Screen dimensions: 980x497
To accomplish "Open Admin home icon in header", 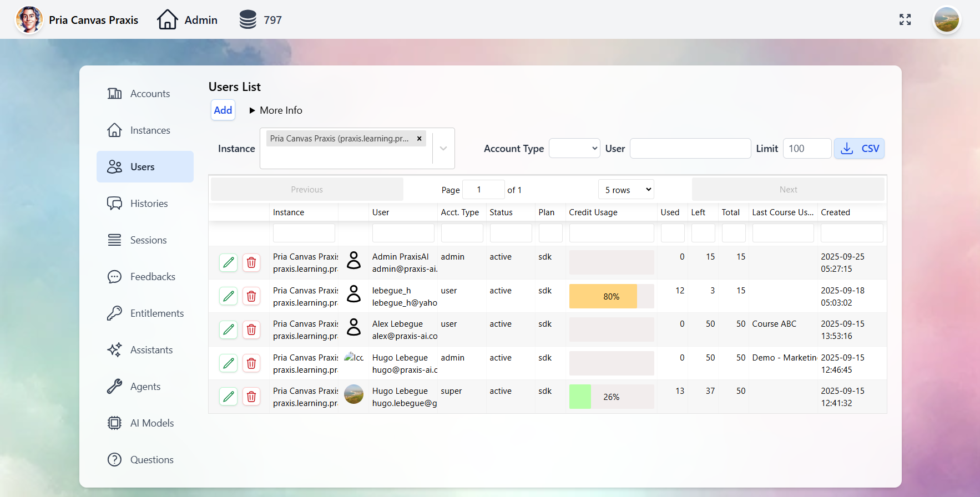I will pyautogui.click(x=167, y=20).
